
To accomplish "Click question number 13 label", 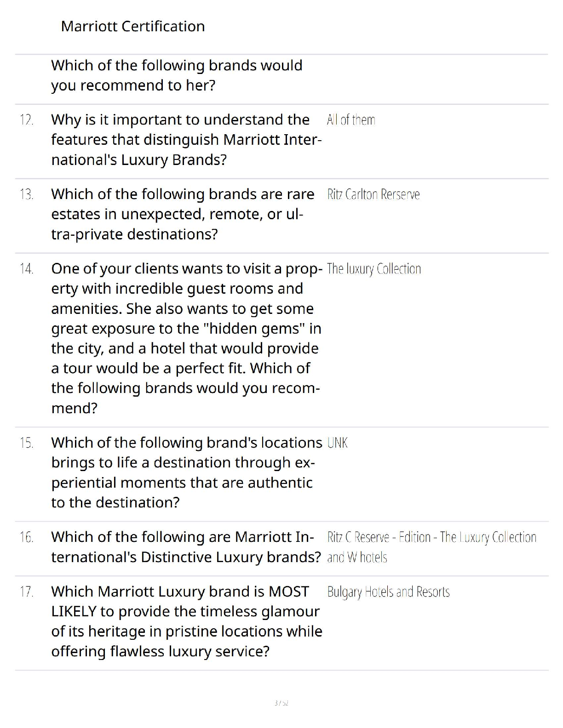I will pyautogui.click(x=27, y=195).
